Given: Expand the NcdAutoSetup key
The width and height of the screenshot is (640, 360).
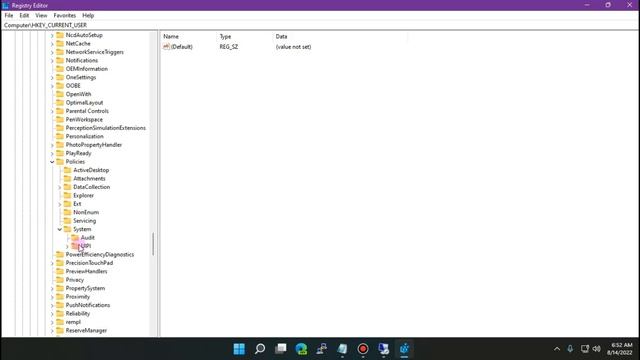Looking at the screenshot, I should 52,36.
